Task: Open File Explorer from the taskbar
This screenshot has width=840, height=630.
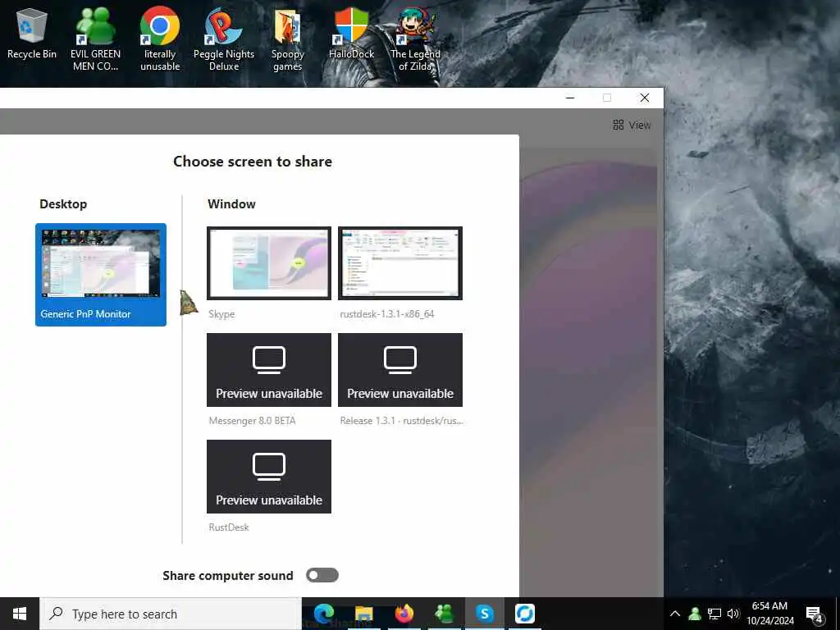Action: pyautogui.click(x=363, y=614)
